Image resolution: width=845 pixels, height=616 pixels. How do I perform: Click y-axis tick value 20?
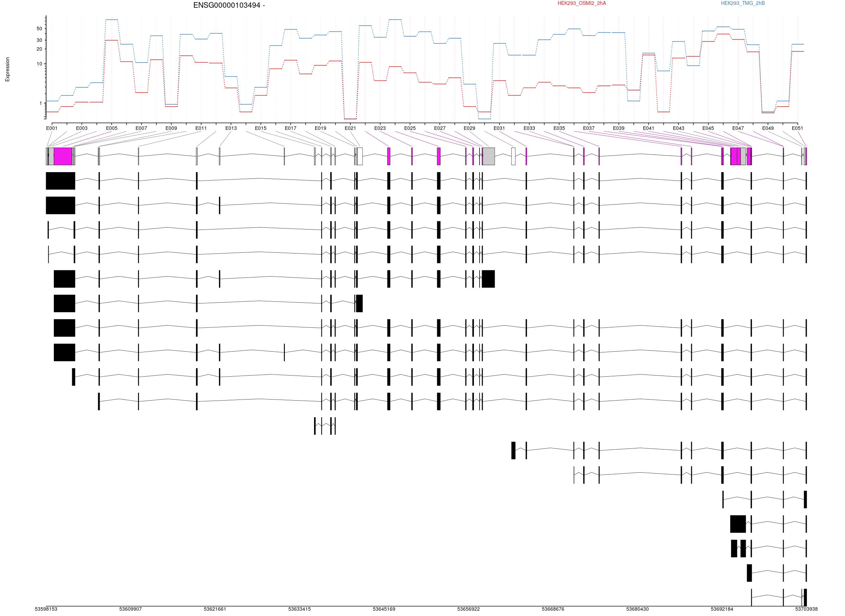39,49
